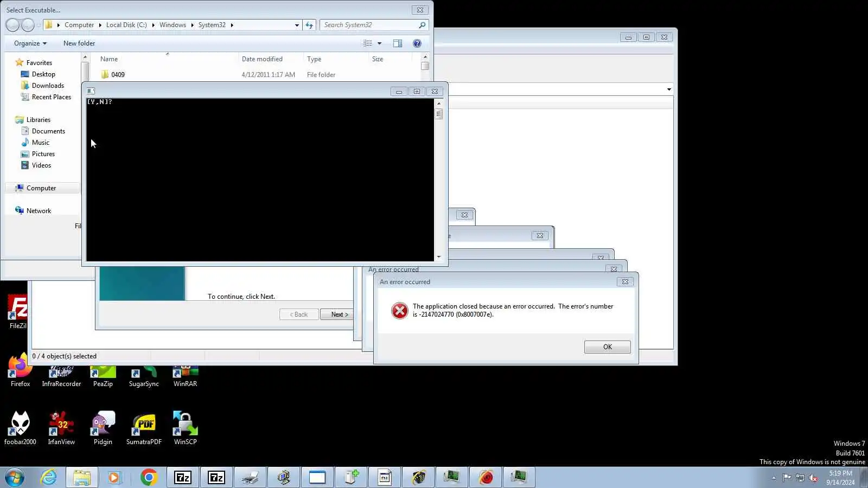
Task: Show hidden system tray icons
Action: [774, 478]
